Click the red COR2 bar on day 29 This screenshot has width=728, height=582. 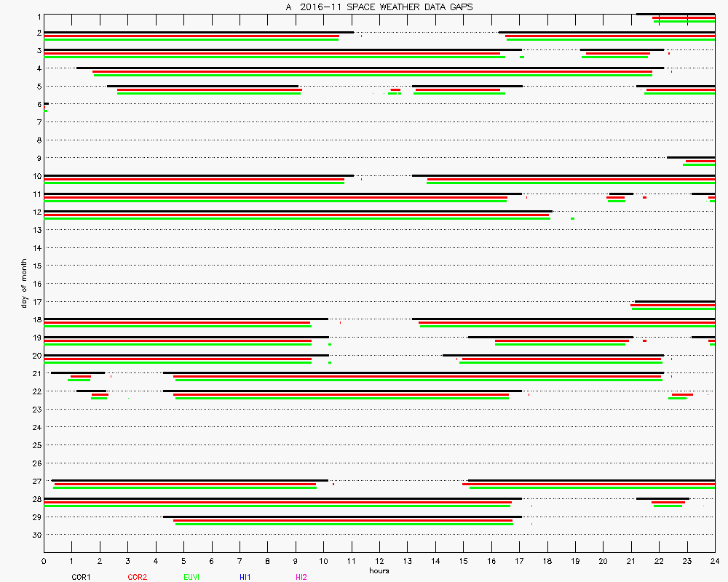343,520
